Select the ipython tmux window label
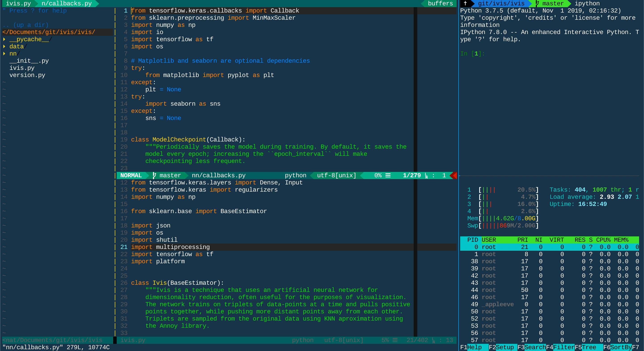The height and width of the screenshot is (351, 644). pos(587,4)
